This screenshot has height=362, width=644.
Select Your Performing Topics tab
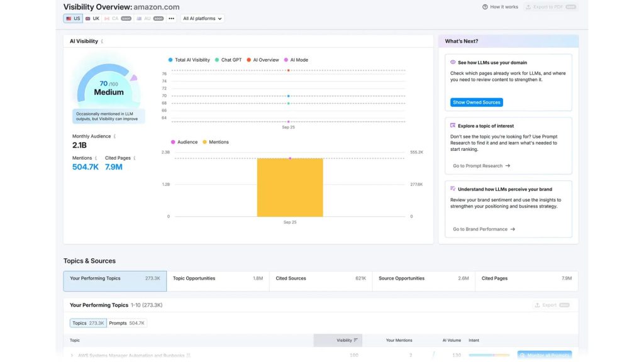(115, 281)
